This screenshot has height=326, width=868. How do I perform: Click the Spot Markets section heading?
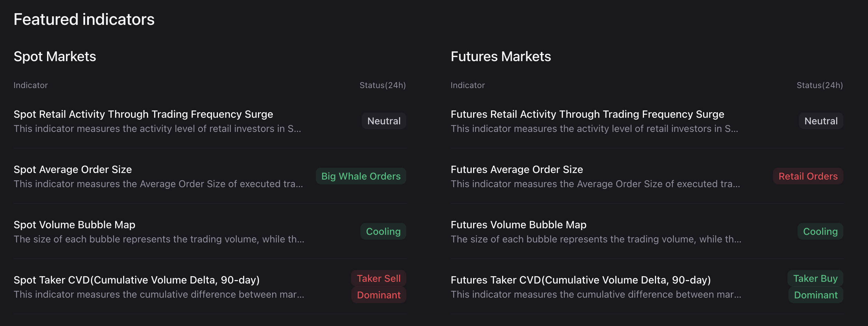(55, 56)
